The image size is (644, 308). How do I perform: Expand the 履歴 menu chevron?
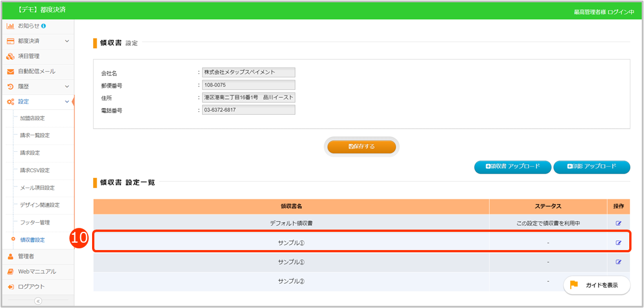pos(67,86)
